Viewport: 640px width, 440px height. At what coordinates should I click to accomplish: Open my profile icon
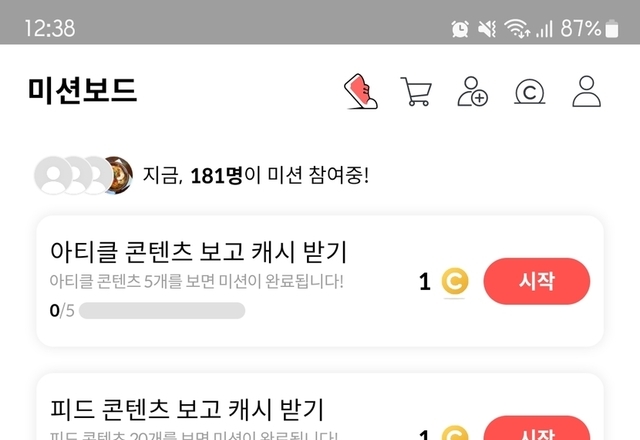[587, 91]
